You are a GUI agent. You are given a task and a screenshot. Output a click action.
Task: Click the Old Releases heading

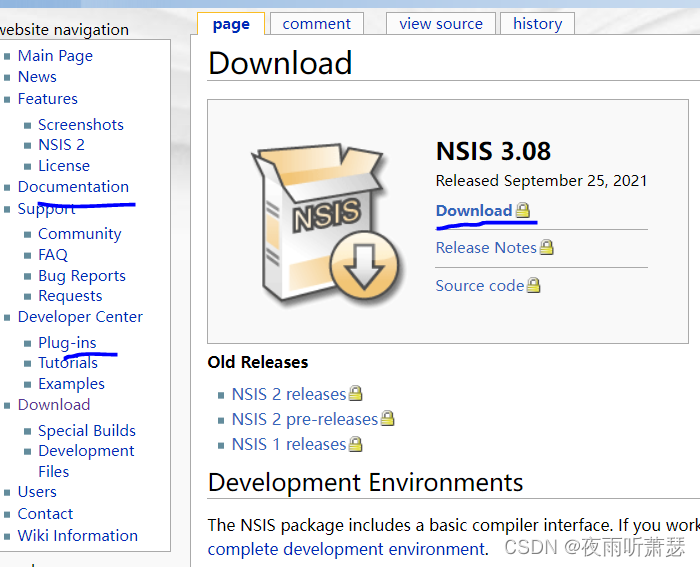pyautogui.click(x=258, y=362)
